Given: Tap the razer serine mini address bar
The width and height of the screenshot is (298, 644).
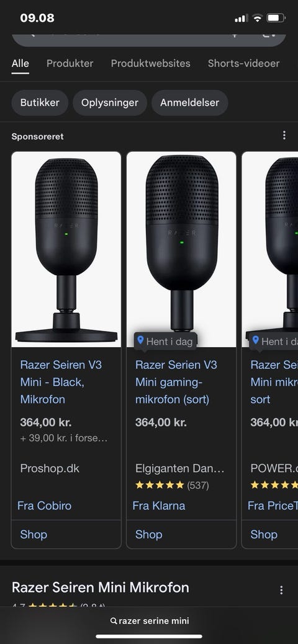Looking at the screenshot, I should tap(149, 621).
